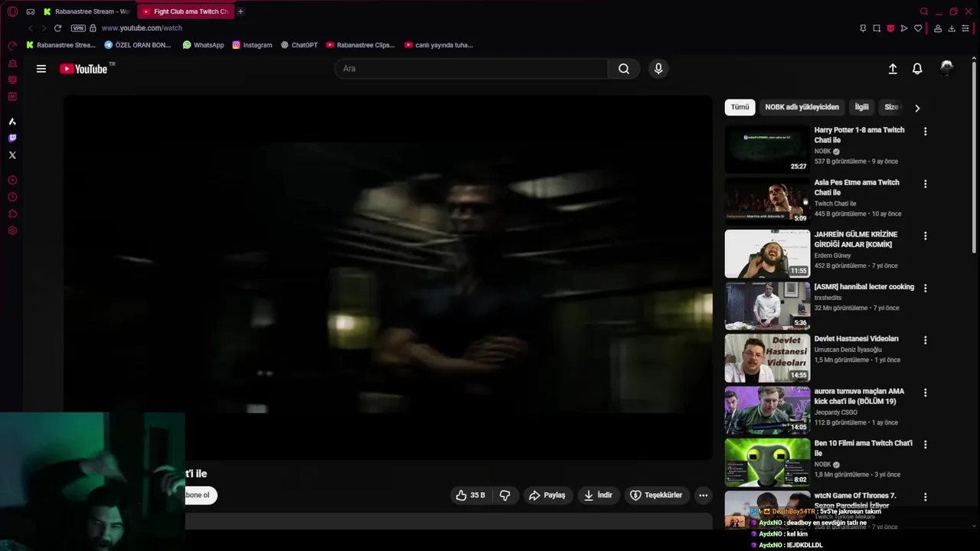This screenshot has width=980, height=551.
Task: Click the YouTube search box Ara
Action: click(471, 69)
